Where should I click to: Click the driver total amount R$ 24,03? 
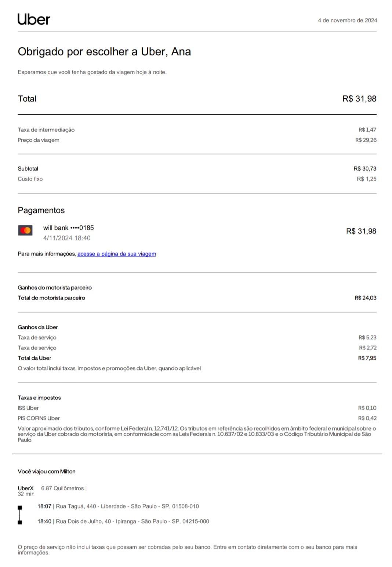point(366,298)
